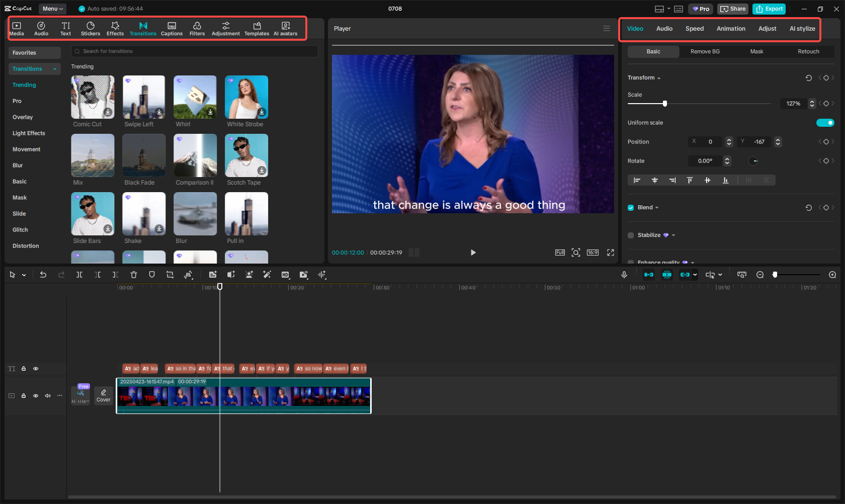The height and width of the screenshot is (504, 845).
Task: Lock the caption track
Action: [x=24, y=369]
